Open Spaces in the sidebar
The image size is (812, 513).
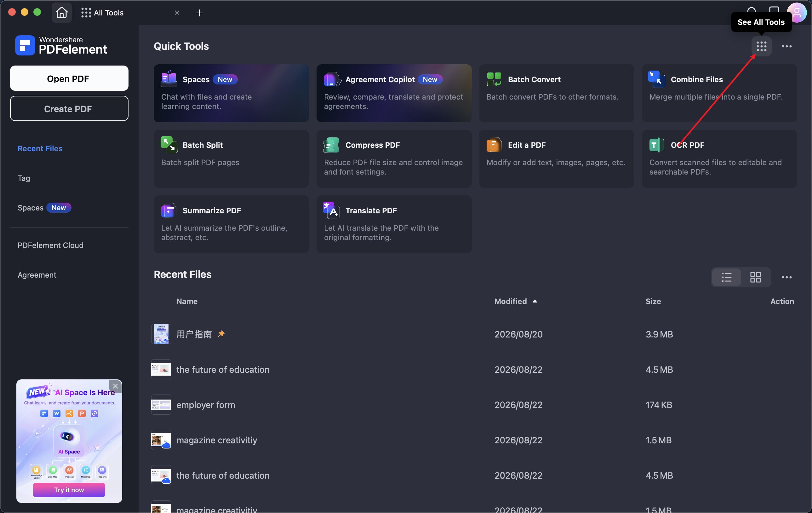tap(31, 208)
